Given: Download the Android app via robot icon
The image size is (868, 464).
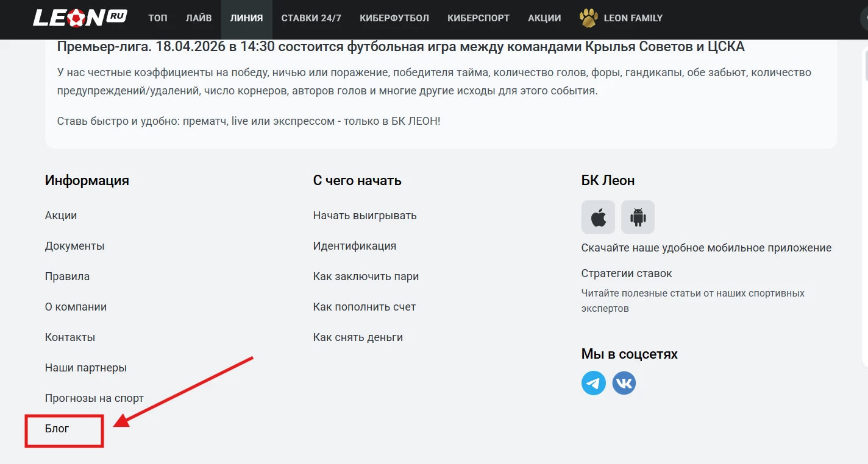Looking at the screenshot, I should tap(638, 217).
